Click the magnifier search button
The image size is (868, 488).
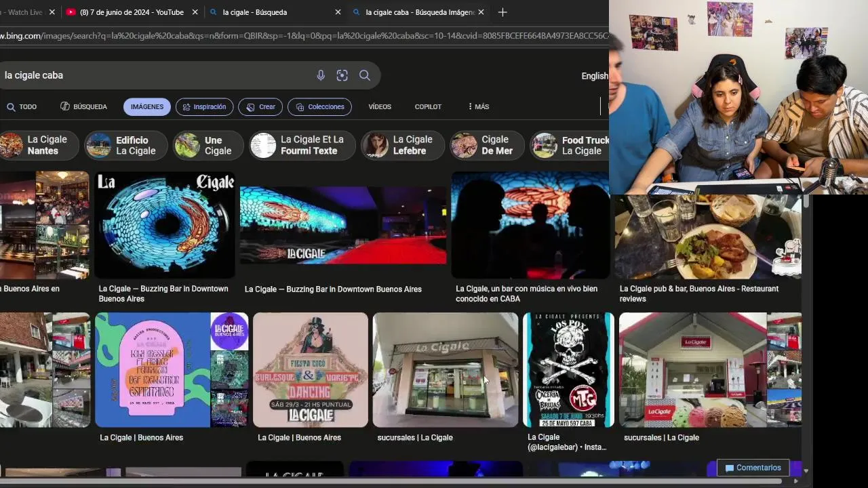point(365,75)
